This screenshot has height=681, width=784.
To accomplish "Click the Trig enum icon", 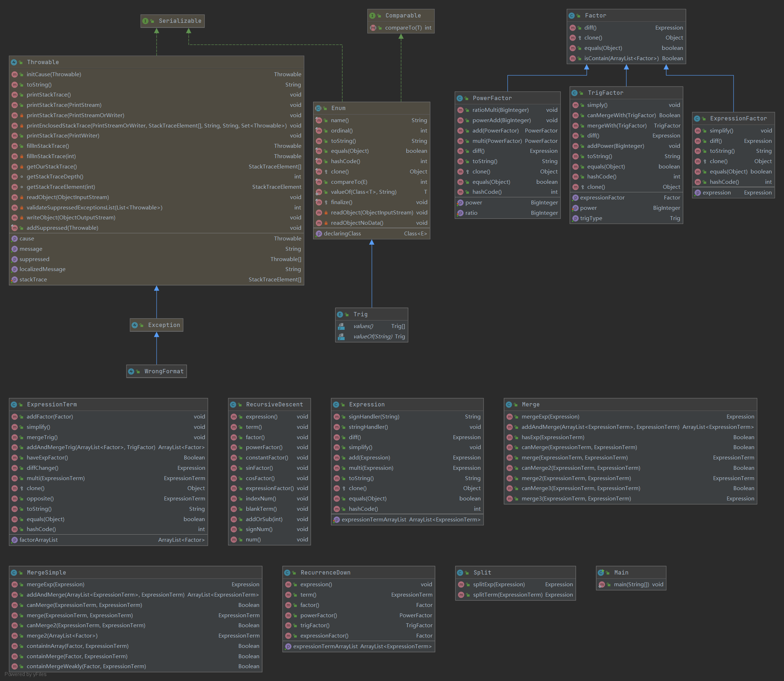I will (x=340, y=314).
